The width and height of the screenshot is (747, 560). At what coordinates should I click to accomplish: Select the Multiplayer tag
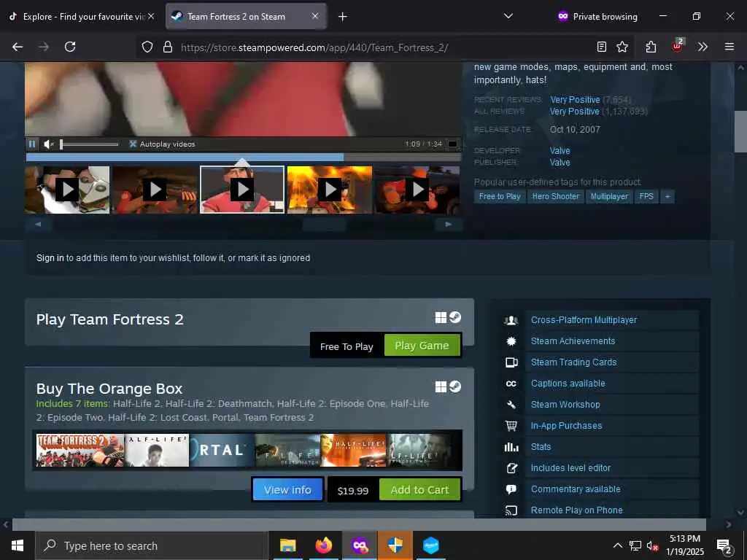point(609,196)
